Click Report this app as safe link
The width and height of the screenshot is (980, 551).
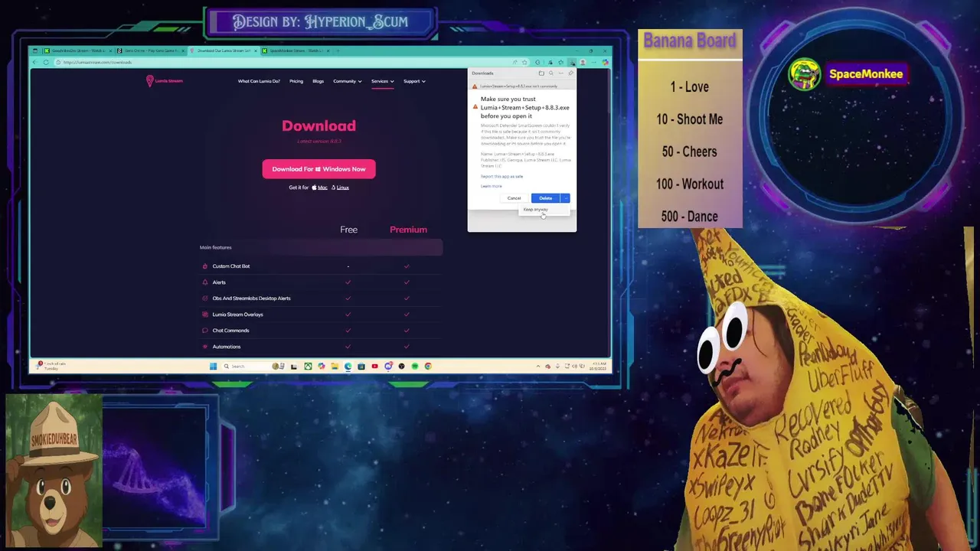pos(501,177)
